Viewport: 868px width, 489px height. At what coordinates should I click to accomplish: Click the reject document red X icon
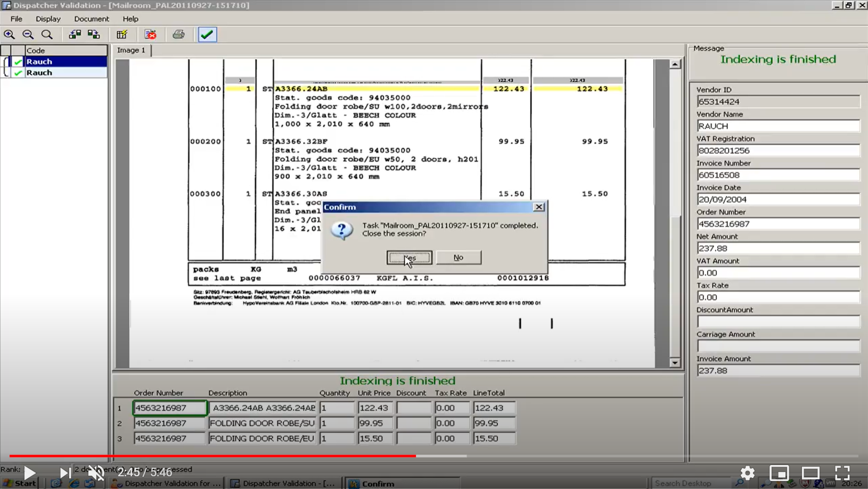coord(151,35)
